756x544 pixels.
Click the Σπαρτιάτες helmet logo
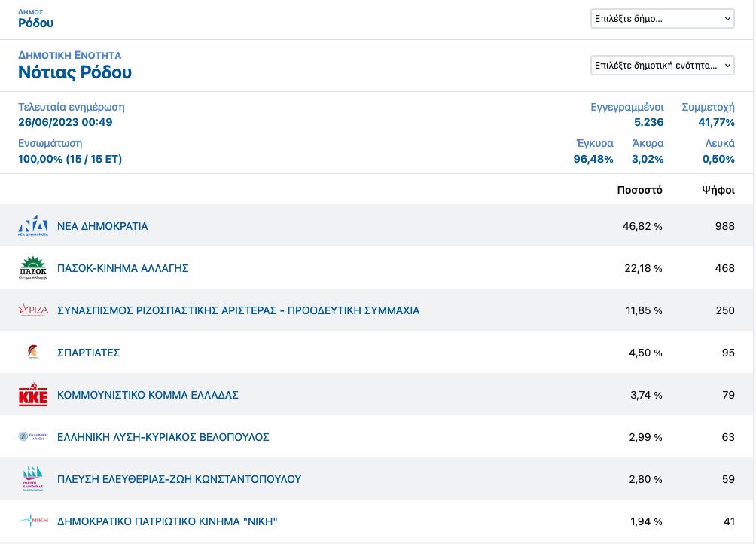click(33, 352)
